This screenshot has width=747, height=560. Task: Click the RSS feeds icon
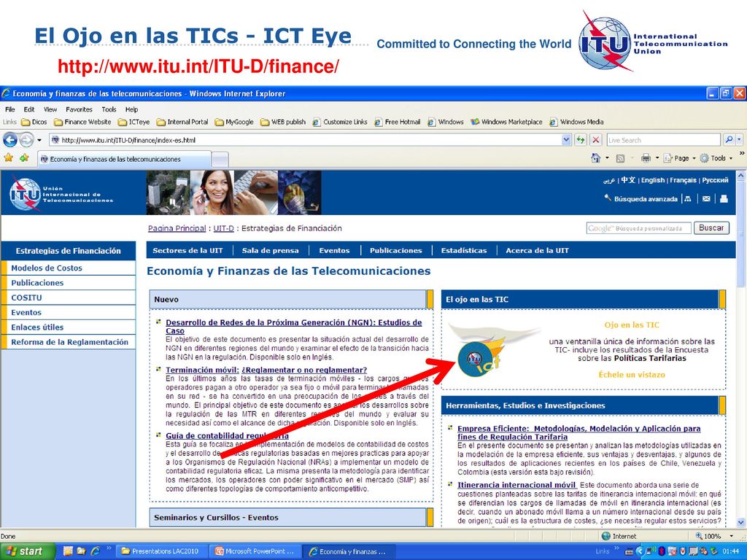pos(620,158)
